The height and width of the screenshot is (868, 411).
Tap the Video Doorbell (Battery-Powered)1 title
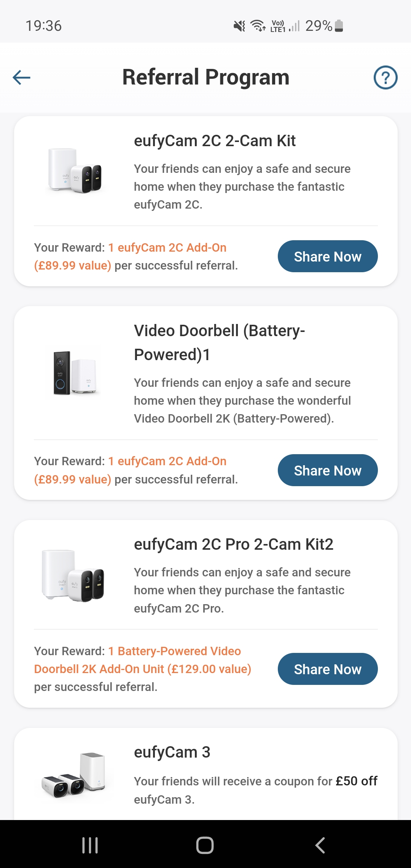219,343
